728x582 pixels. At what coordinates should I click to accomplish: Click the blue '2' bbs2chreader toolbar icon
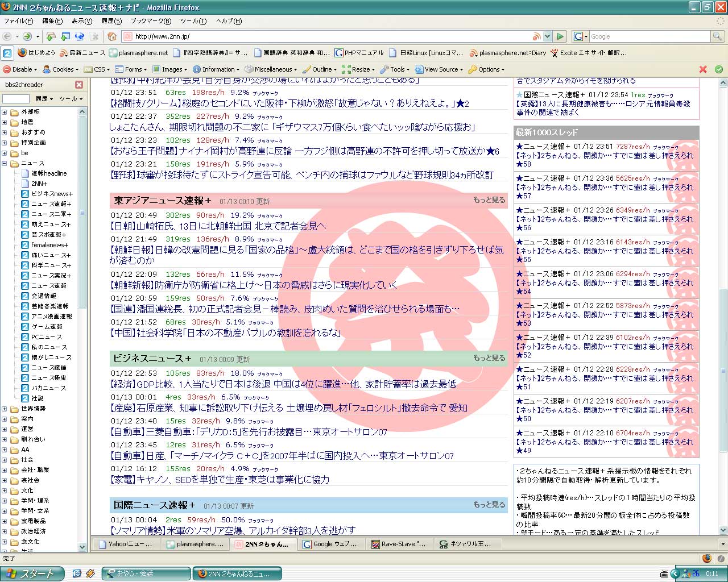click(x=7, y=53)
